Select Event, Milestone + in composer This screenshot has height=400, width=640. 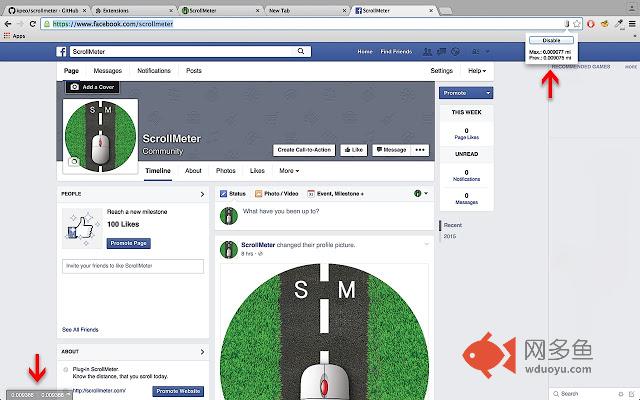[x=336, y=193]
